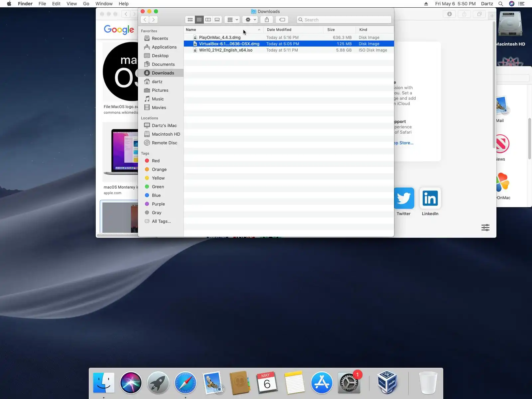
Task: Select Downloads in the sidebar
Action: point(161,73)
